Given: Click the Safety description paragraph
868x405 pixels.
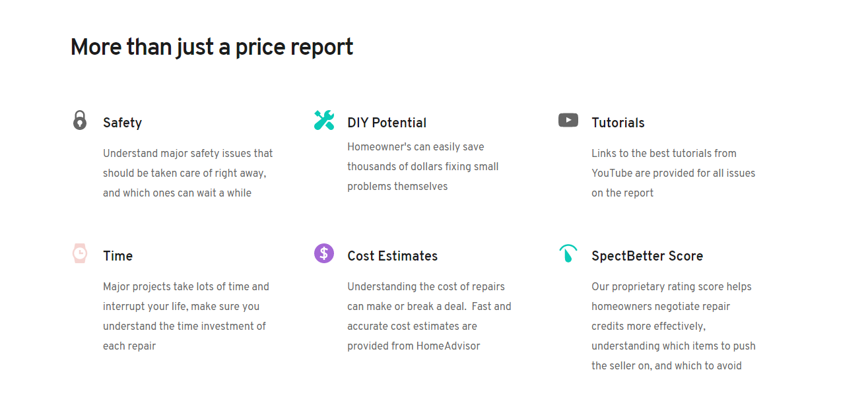Looking at the screenshot, I should [187, 173].
